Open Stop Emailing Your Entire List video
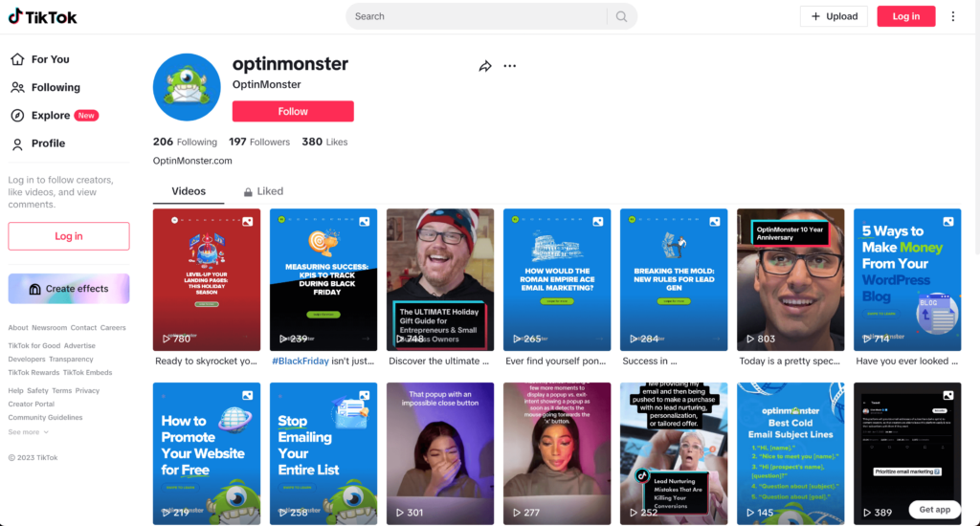The image size is (980, 526). coord(323,453)
